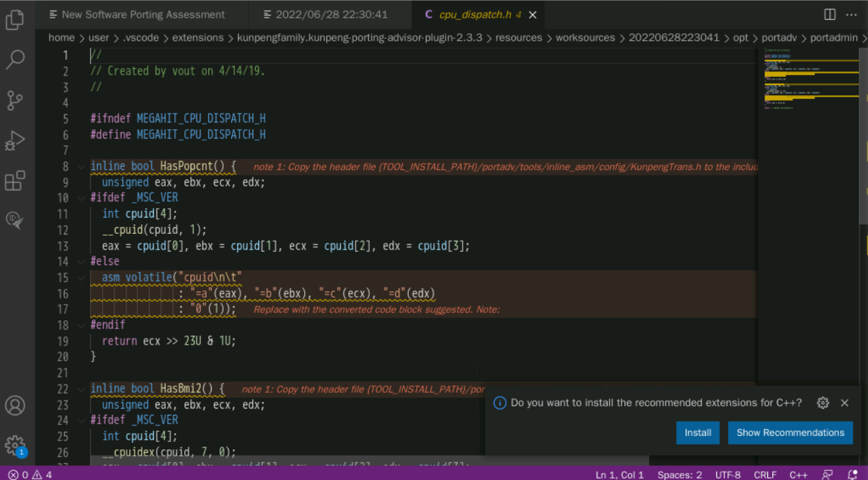Image resolution: width=868 pixels, height=480 pixels.
Task: Select language mode 'C++' in status bar
Action: 798,475
